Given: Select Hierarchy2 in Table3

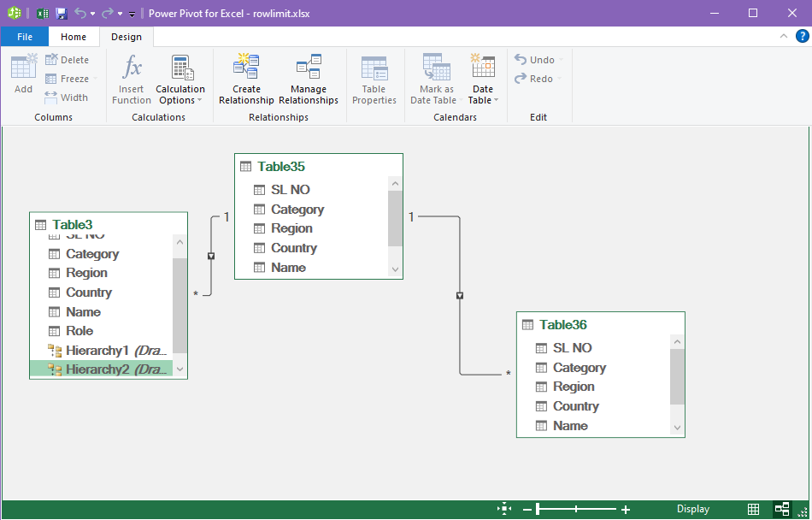Looking at the screenshot, I should [x=102, y=369].
